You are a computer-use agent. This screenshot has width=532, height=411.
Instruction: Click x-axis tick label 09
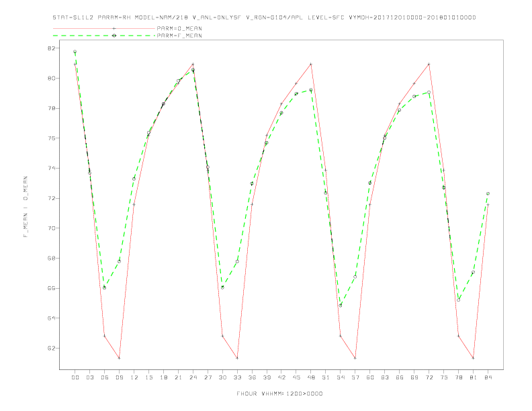[119, 377]
